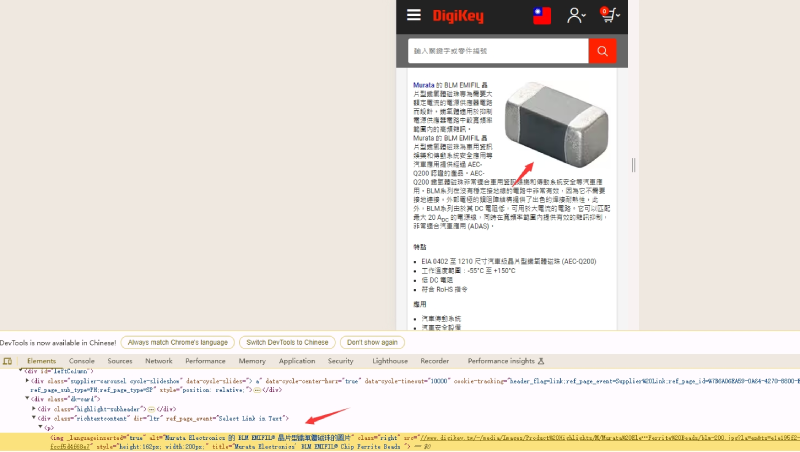
Task: Dismiss with Don't show again
Action: point(372,342)
